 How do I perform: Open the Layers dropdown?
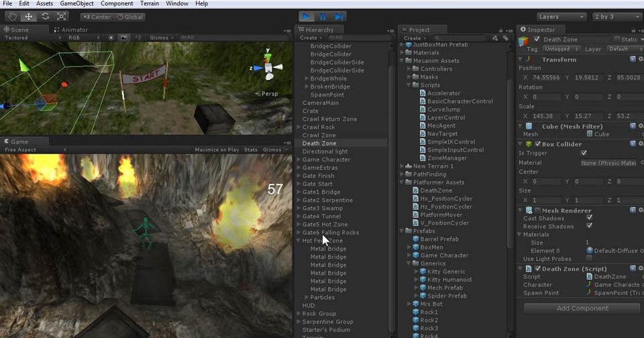pyautogui.click(x=561, y=17)
